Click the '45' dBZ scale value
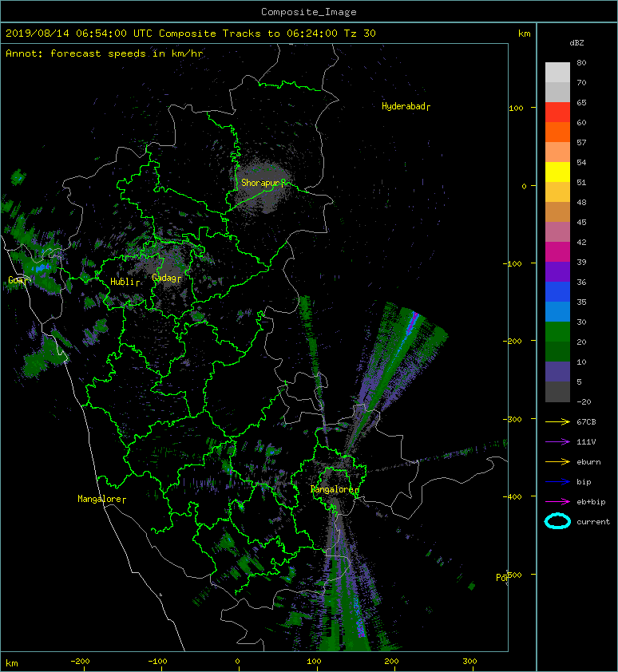The height and width of the screenshot is (672, 618). pyautogui.click(x=581, y=223)
